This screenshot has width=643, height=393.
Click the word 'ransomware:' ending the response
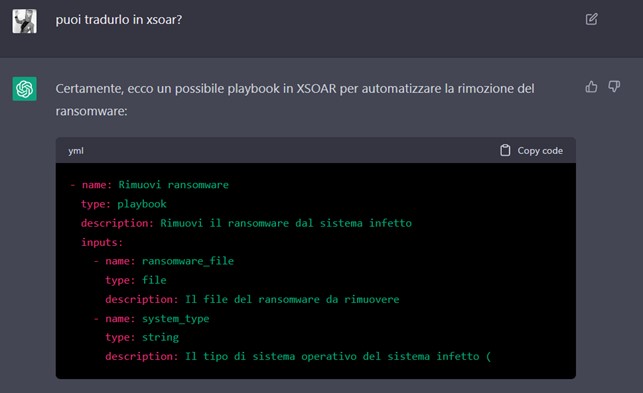(91, 111)
